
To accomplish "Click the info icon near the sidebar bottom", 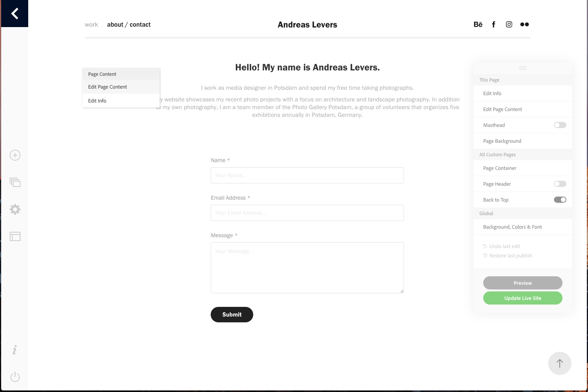I will [15, 349].
